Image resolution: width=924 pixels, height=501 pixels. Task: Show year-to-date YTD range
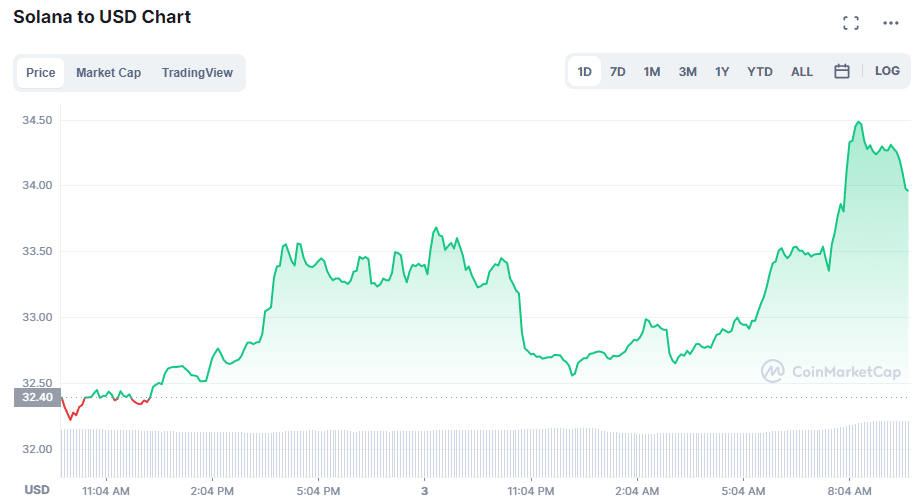coord(760,72)
